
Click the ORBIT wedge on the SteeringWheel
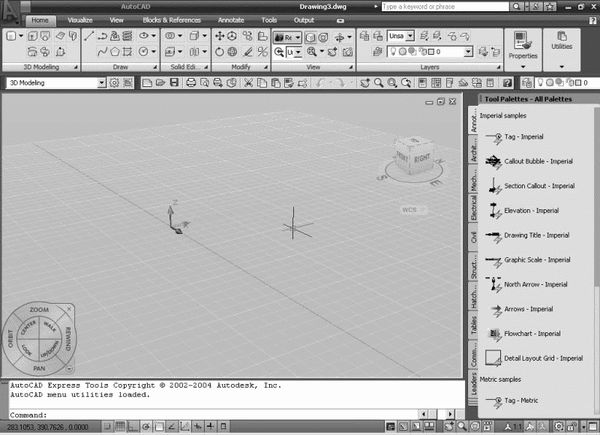coord(10,339)
